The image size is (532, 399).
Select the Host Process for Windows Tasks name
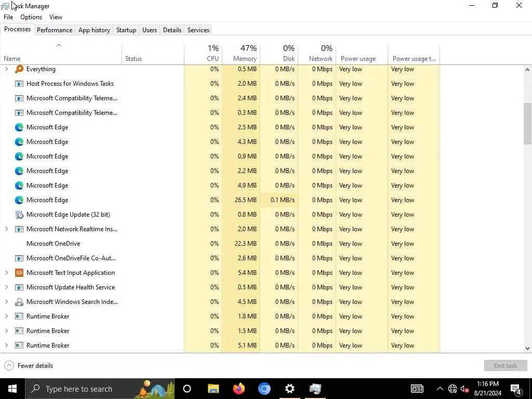pyautogui.click(x=70, y=84)
